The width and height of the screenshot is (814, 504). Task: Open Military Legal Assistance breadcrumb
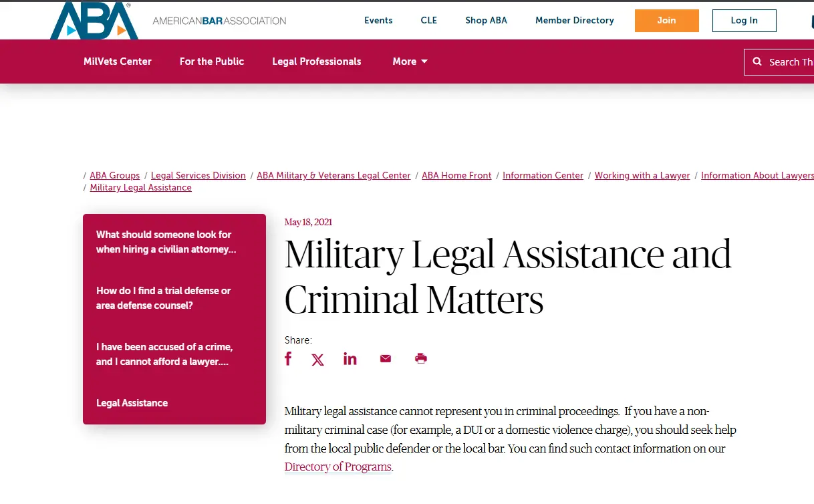(141, 187)
